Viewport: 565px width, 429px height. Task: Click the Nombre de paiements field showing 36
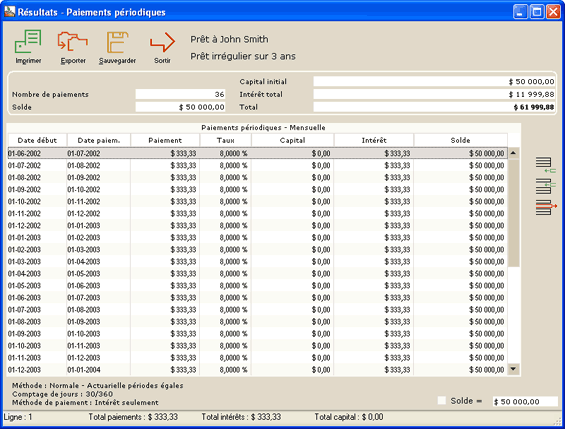point(180,94)
